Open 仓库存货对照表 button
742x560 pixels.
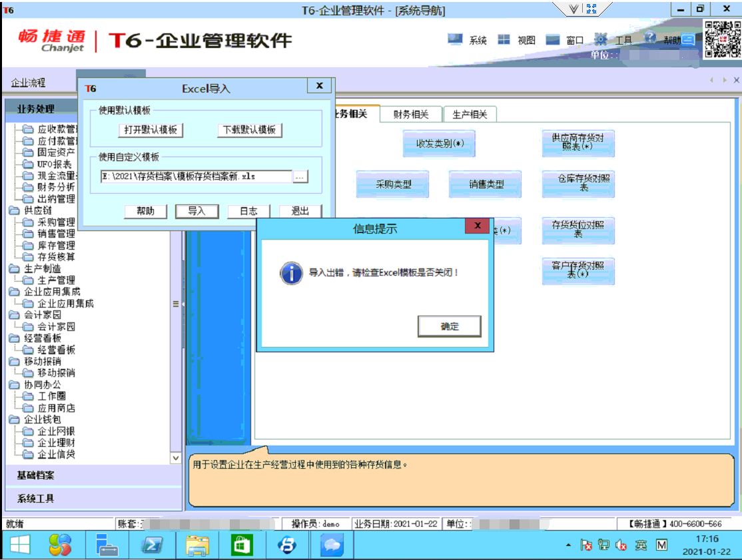[577, 184]
